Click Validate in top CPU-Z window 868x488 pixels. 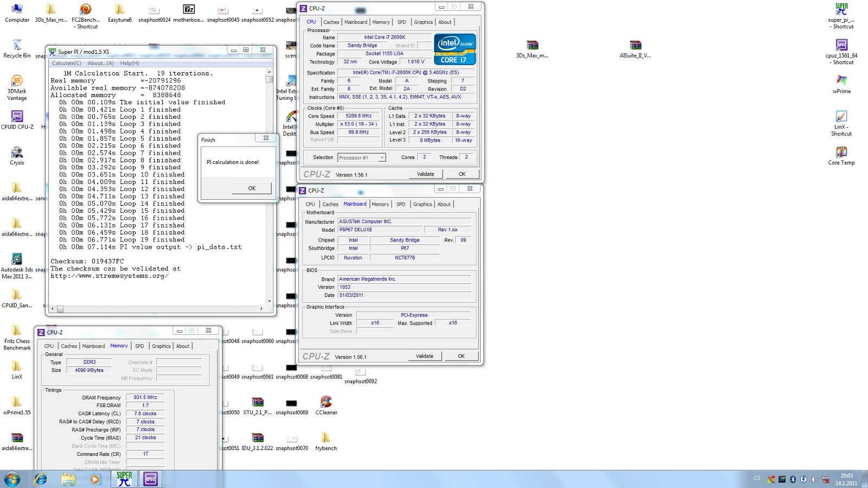pyautogui.click(x=425, y=174)
